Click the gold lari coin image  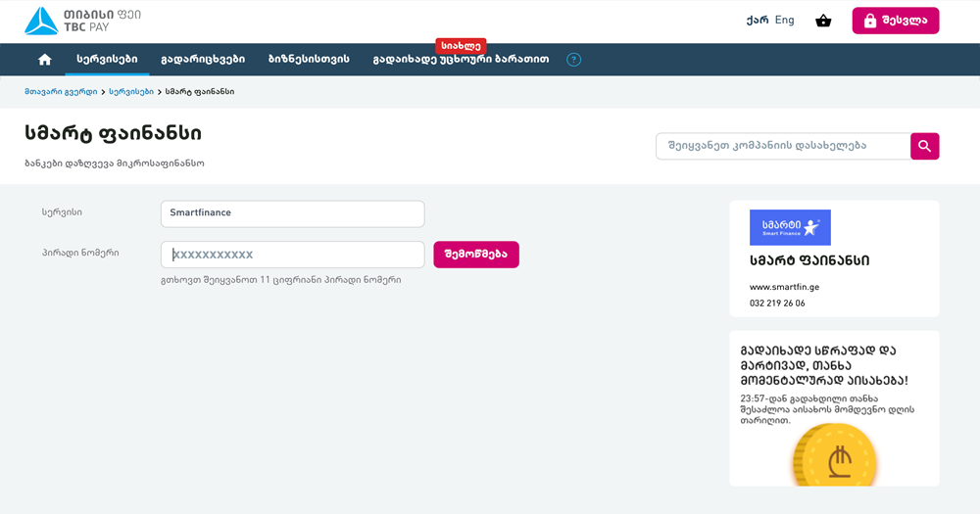click(x=834, y=454)
